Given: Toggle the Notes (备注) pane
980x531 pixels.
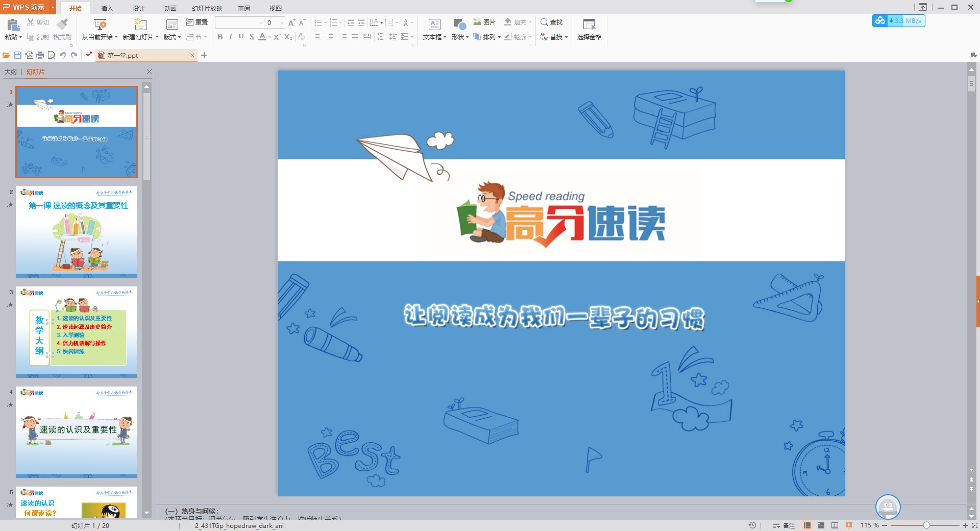Looking at the screenshot, I should (x=784, y=525).
